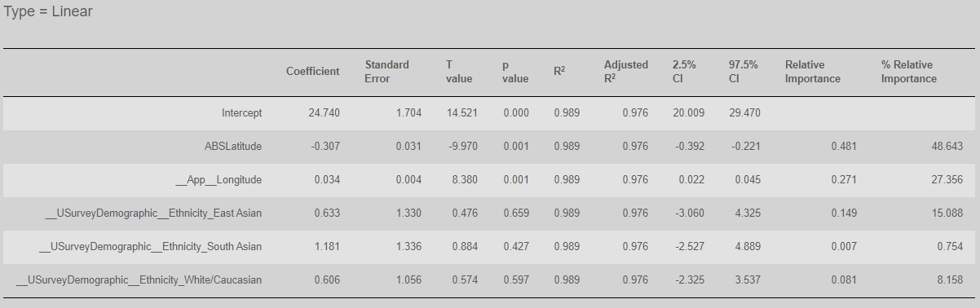Click the T value column header

click(459, 72)
